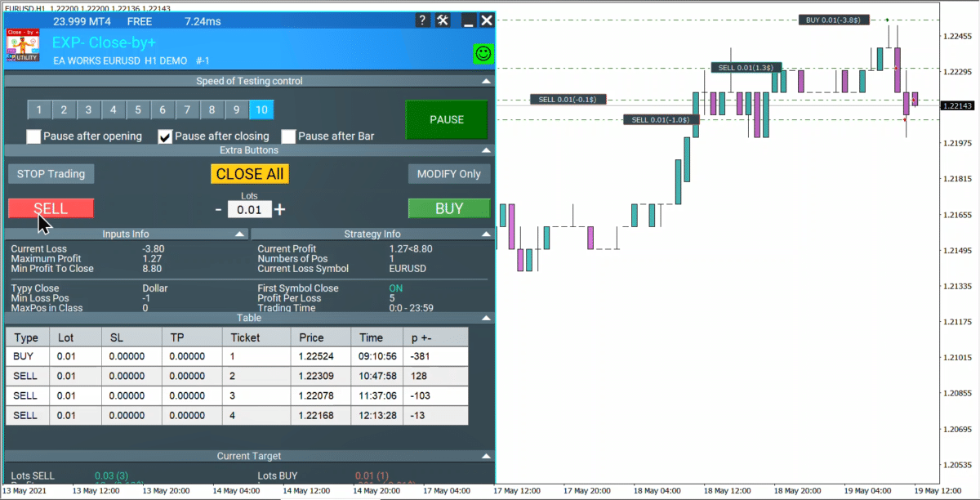
Task: Click the minus icon to decrease lots
Action: 218,209
